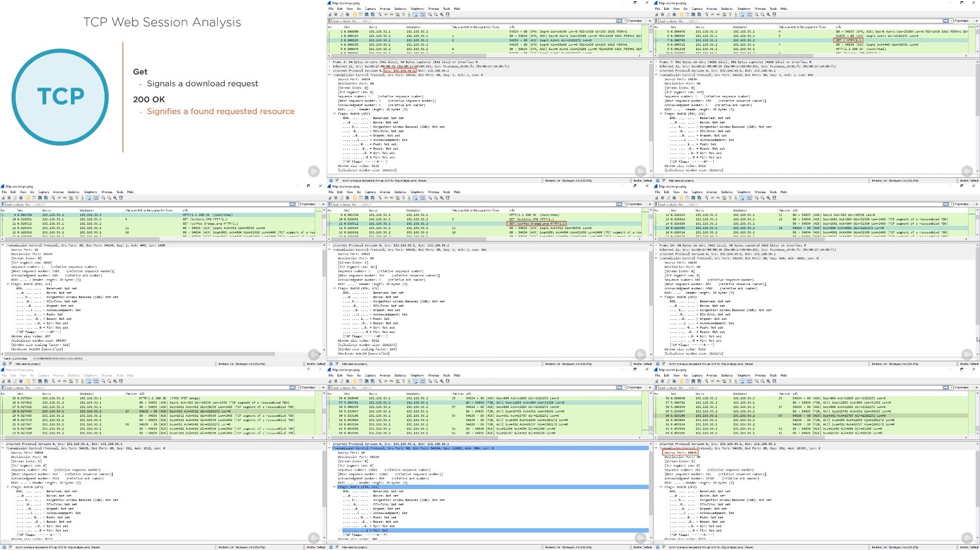This screenshot has width=980, height=550.
Task: Click start-capture shark fin icon, packet 3 window
Action: (x=330, y=14)
